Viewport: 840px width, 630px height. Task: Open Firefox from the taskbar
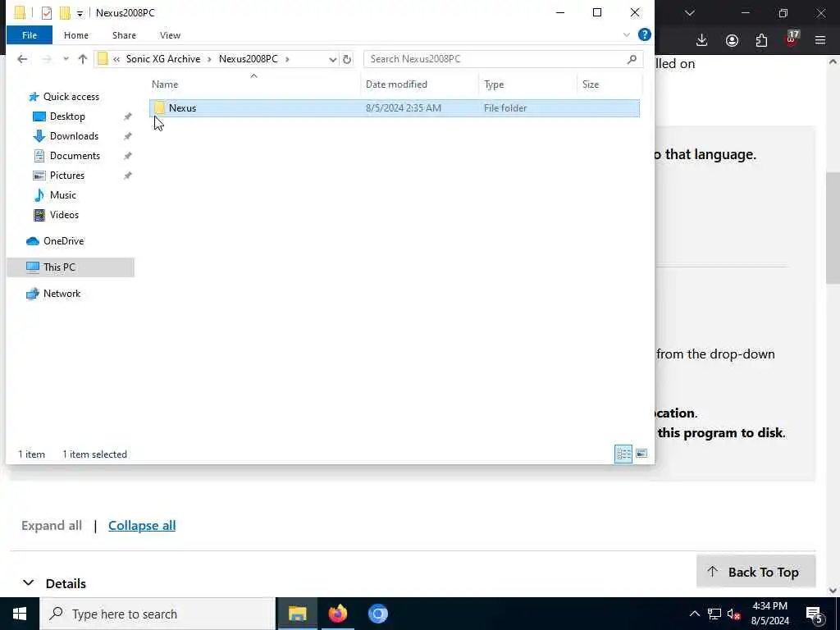click(337, 614)
